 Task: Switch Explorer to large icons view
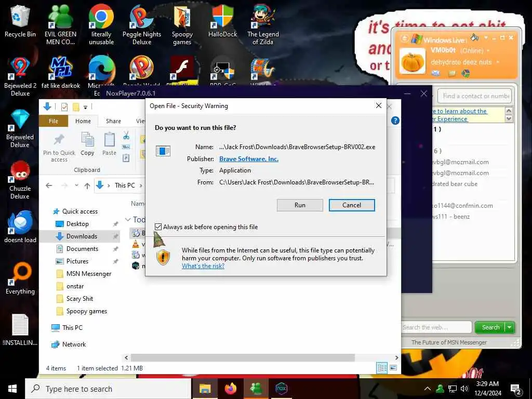pos(393,368)
